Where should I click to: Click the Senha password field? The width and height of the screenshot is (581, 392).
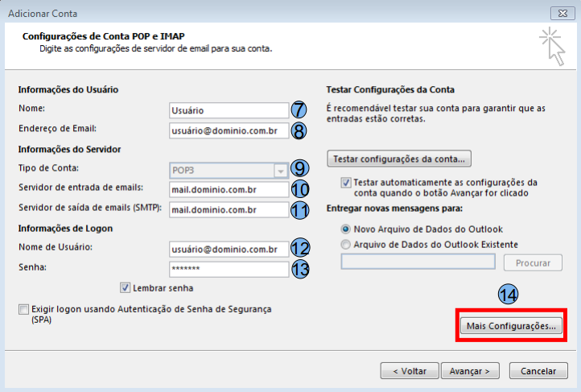click(x=229, y=270)
